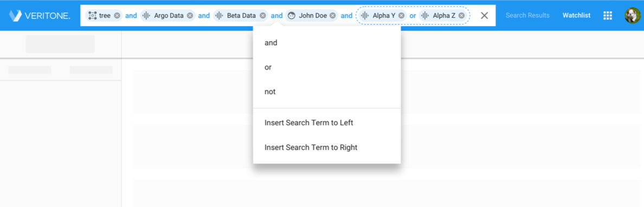Open the apps grid menu
This screenshot has width=644, height=207.
click(608, 16)
